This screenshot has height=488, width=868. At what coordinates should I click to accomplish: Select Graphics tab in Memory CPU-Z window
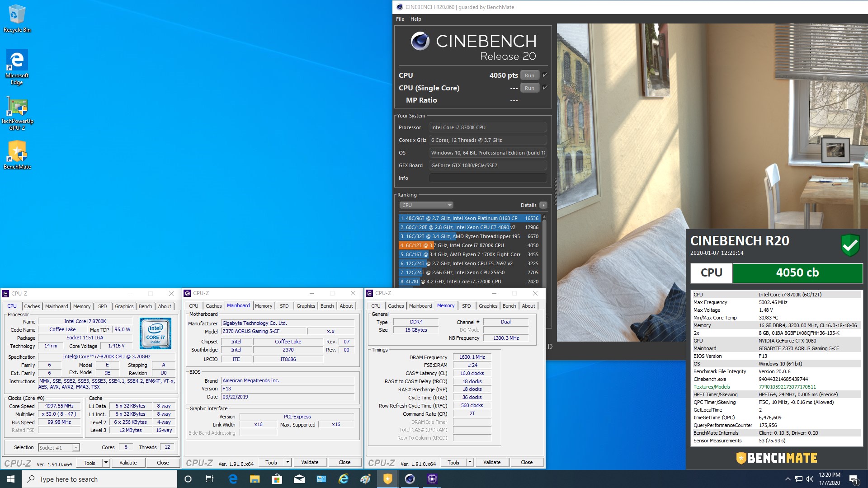(x=488, y=306)
